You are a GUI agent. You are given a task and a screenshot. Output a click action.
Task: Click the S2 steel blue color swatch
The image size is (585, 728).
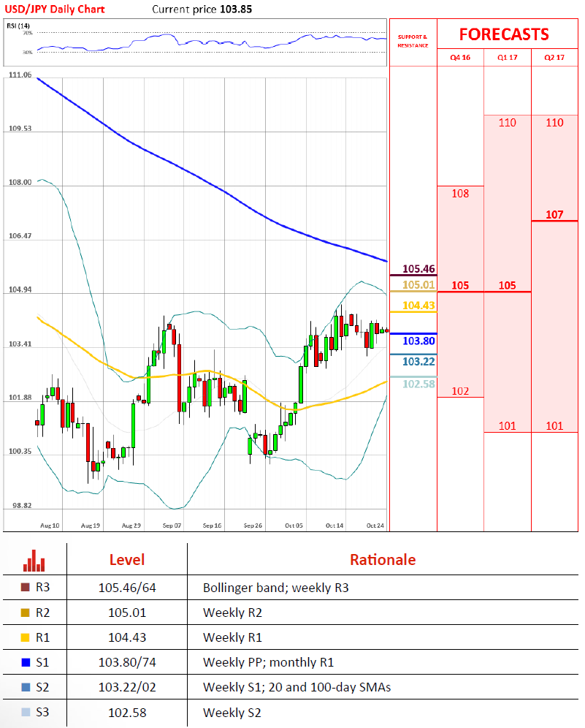(26, 687)
